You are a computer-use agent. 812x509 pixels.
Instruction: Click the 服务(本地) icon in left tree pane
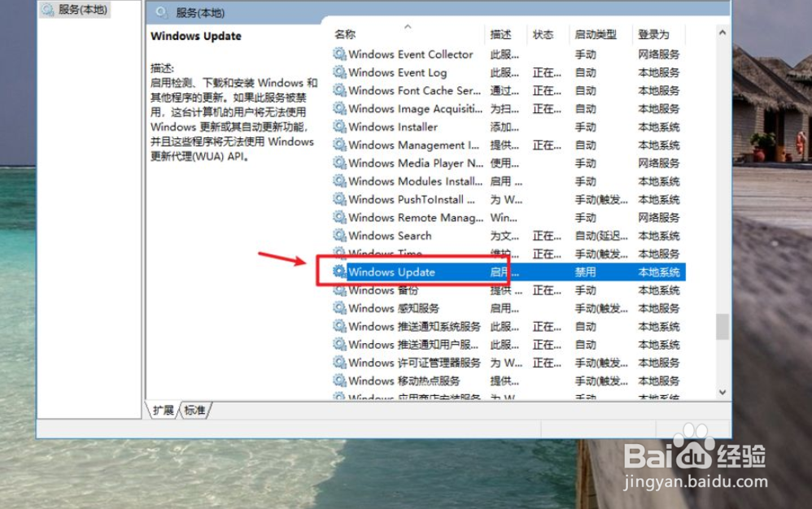pos(48,10)
